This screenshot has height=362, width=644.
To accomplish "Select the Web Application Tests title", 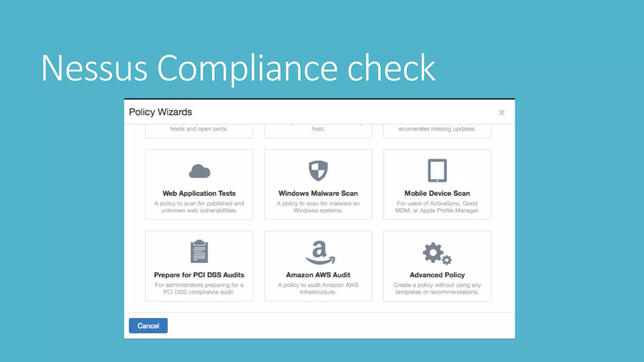I will click(x=199, y=193).
